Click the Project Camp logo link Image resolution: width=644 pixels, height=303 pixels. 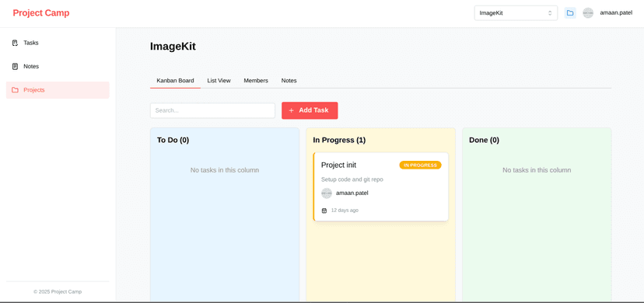[x=41, y=13]
